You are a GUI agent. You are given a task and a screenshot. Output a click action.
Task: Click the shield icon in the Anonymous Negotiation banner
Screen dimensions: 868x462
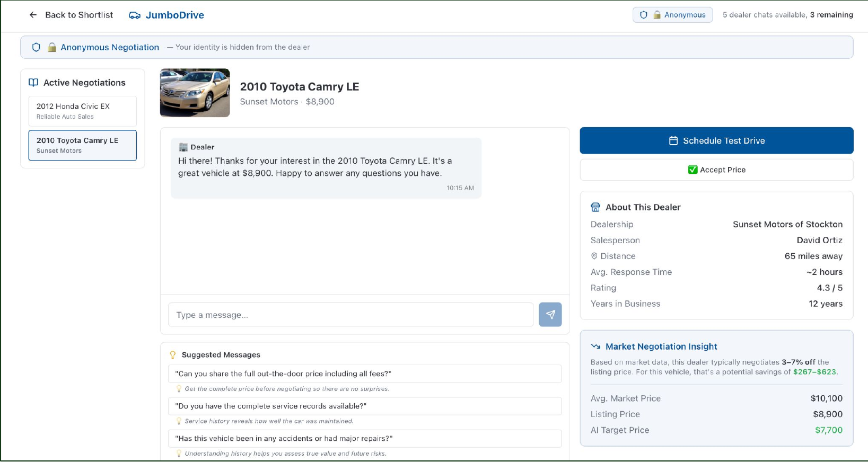pyautogui.click(x=36, y=47)
